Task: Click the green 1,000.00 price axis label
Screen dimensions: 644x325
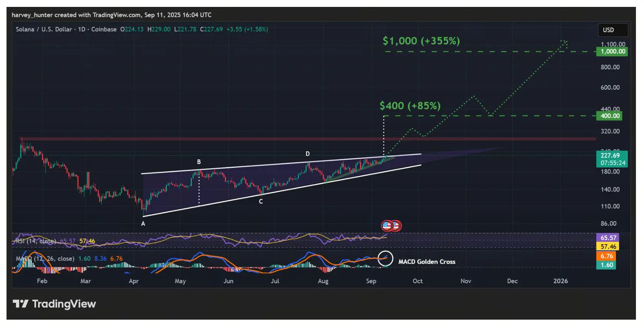Action: (x=612, y=51)
